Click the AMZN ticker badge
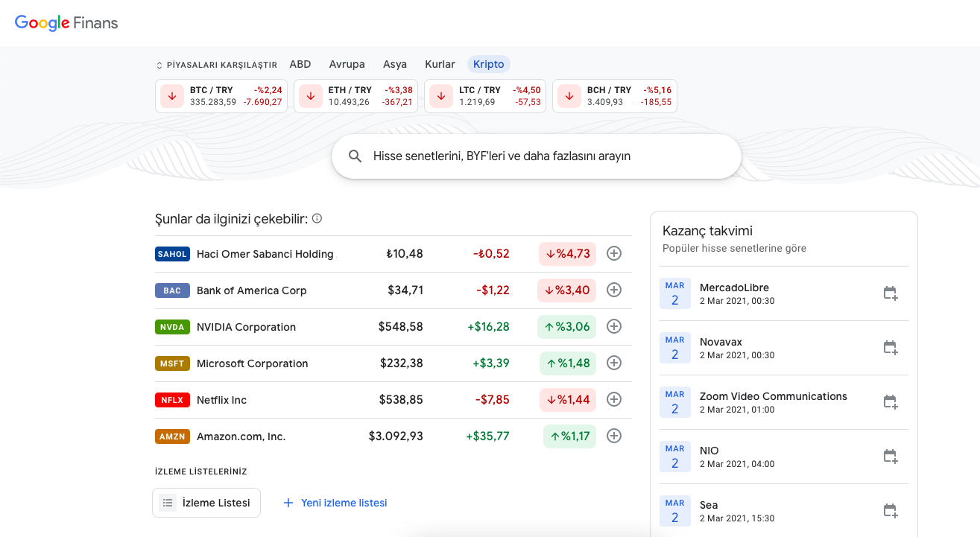The image size is (980, 537). tap(172, 436)
